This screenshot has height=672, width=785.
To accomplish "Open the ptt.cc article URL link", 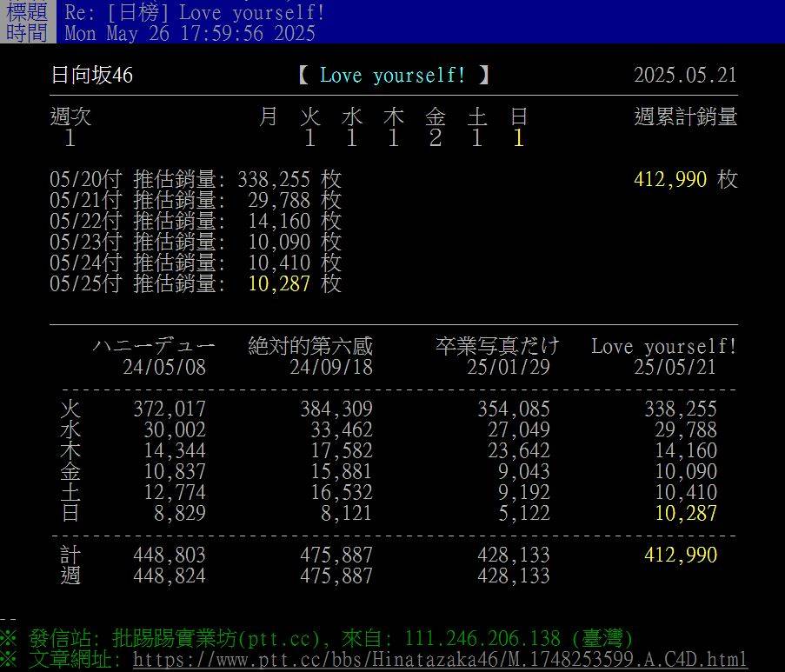I will tap(440, 659).
